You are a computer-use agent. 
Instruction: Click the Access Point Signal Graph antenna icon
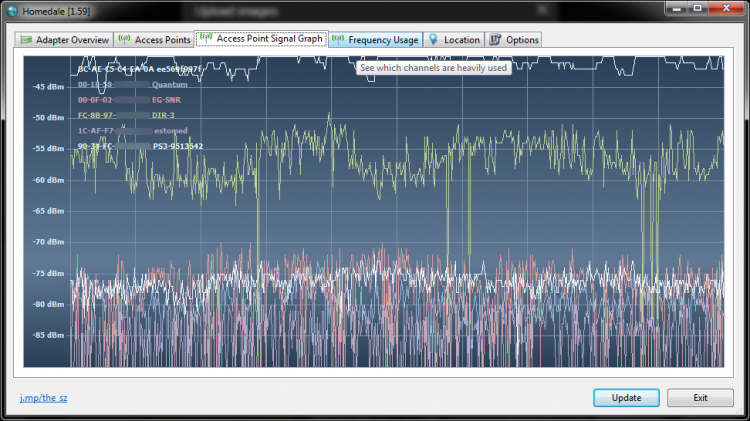point(206,39)
